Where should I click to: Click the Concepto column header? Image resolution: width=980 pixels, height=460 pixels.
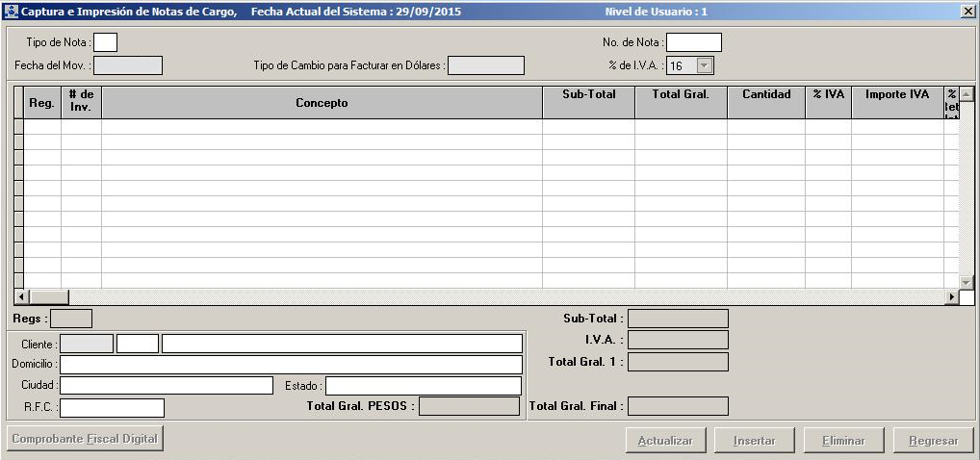pos(322,102)
